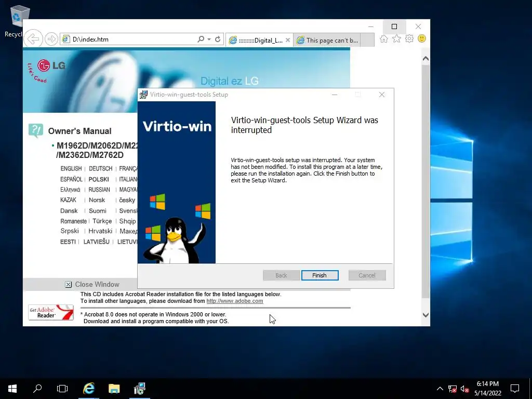Viewport: 532px width, 399px height.
Task: Open a new blank tab button
Action: [x=367, y=40]
